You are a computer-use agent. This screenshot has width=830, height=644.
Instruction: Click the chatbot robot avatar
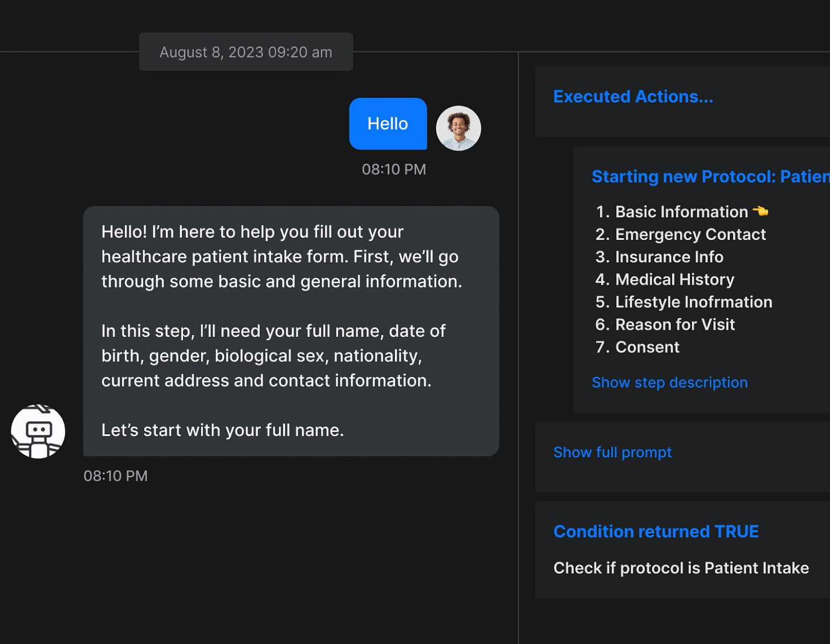38,431
